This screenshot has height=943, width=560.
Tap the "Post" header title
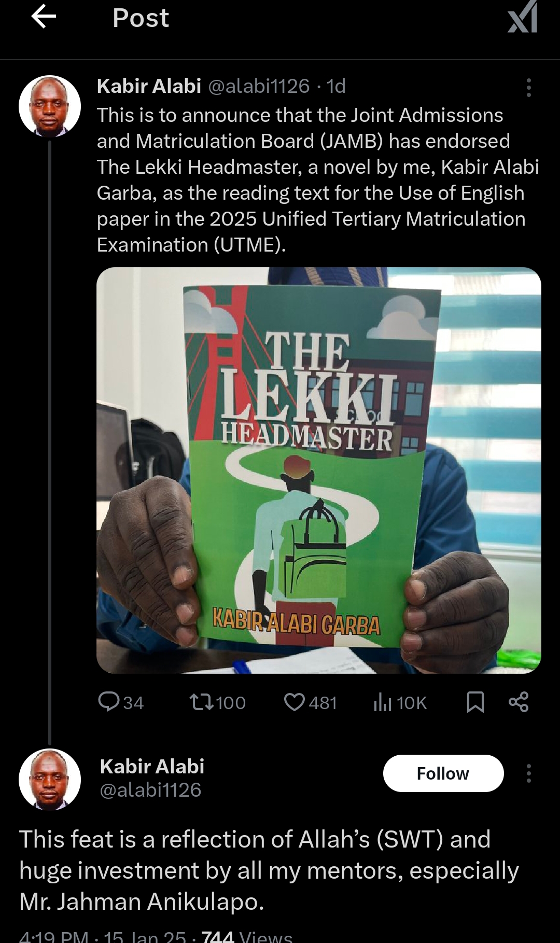click(x=141, y=18)
